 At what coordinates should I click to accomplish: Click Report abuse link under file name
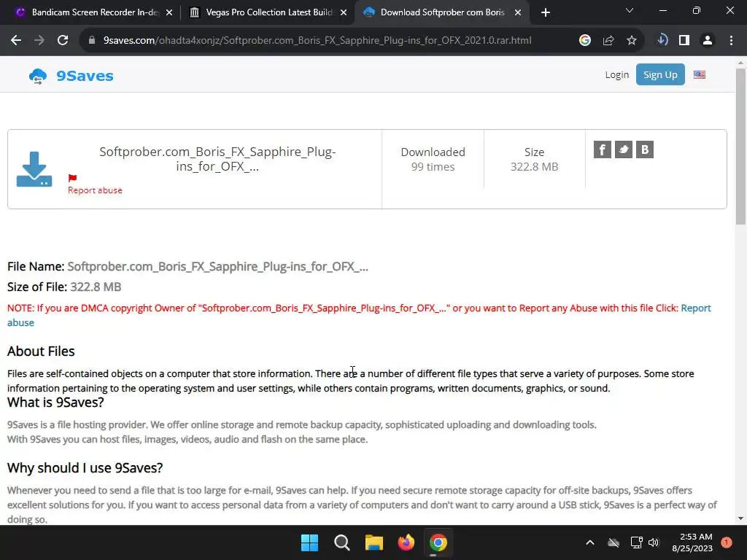pyautogui.click(x=95, y=190)
